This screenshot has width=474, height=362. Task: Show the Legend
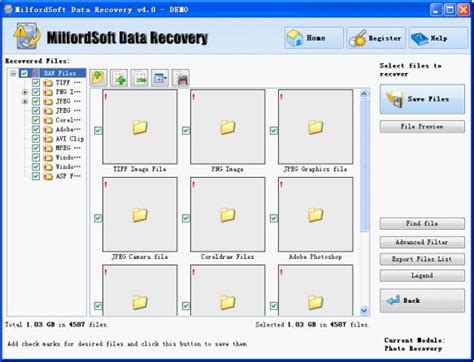422,276
